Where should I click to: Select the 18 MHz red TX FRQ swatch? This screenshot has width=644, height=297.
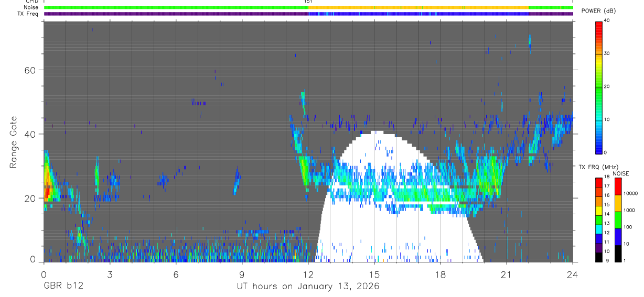pos(599,181)
